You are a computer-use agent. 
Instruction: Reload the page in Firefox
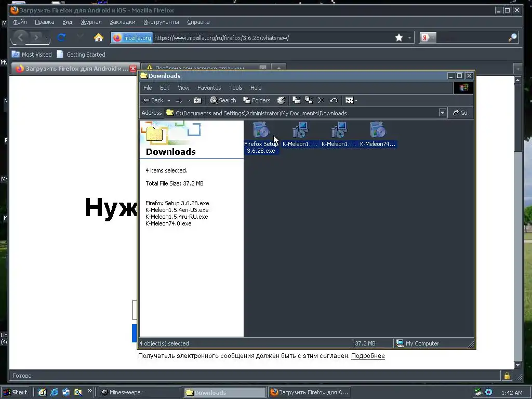point(61,37)
